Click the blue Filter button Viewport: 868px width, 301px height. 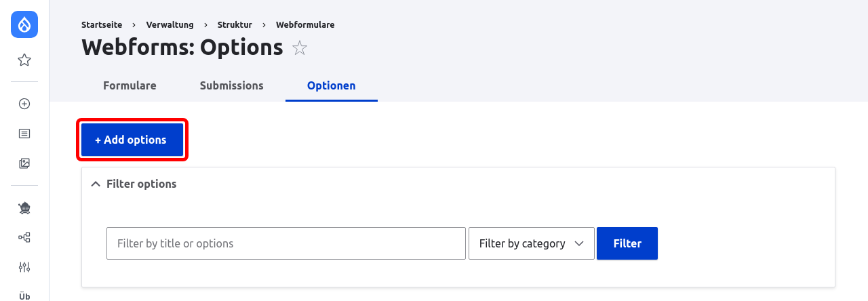627,243
